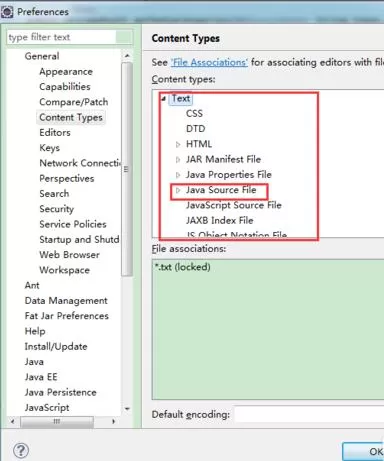Select Ant in the preferences tree
This screenshot has height=461, width=384.
[x=32, y=285]
